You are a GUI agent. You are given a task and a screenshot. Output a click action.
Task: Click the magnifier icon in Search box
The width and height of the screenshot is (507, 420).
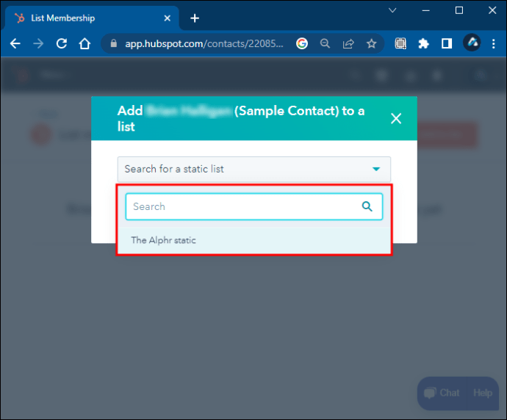[x=367, y=206]
